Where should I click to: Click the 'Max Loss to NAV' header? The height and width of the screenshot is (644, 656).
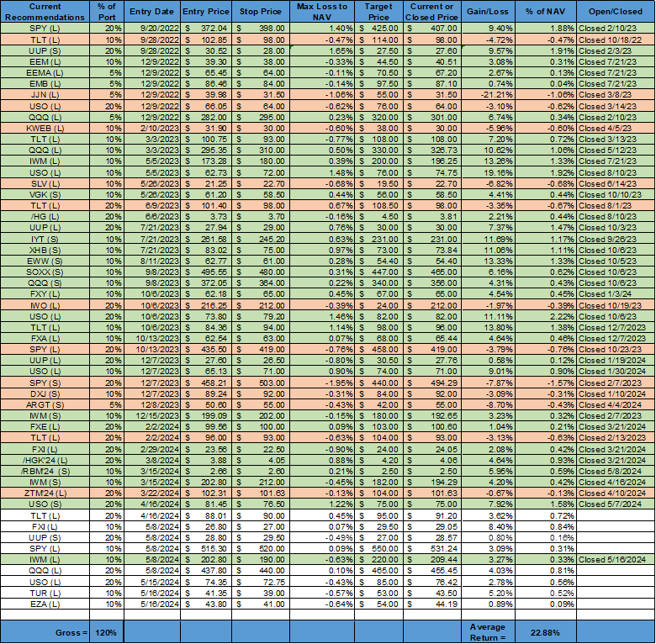tap(322, 12)
